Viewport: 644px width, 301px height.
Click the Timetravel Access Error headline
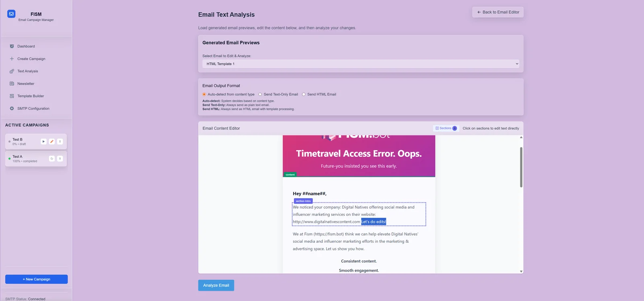click(359, 154)
